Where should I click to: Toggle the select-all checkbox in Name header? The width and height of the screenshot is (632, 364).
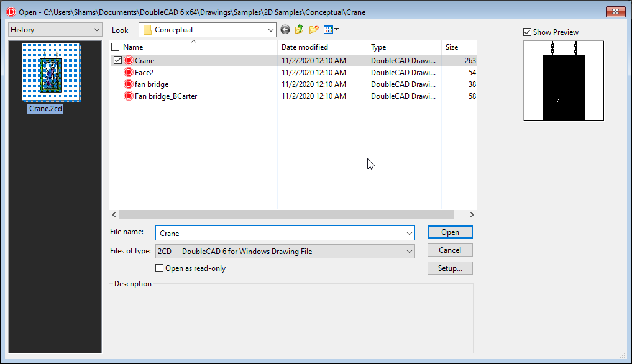[115, 47]
